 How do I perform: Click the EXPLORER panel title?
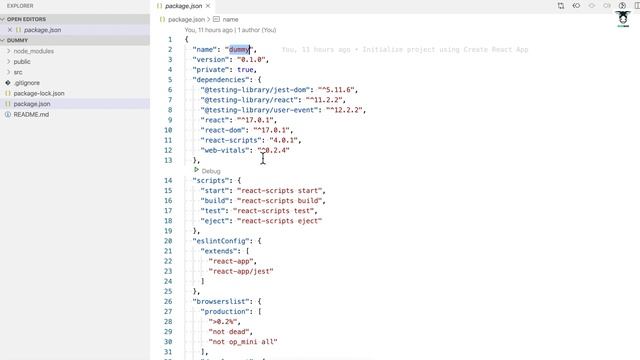(20, 6)
